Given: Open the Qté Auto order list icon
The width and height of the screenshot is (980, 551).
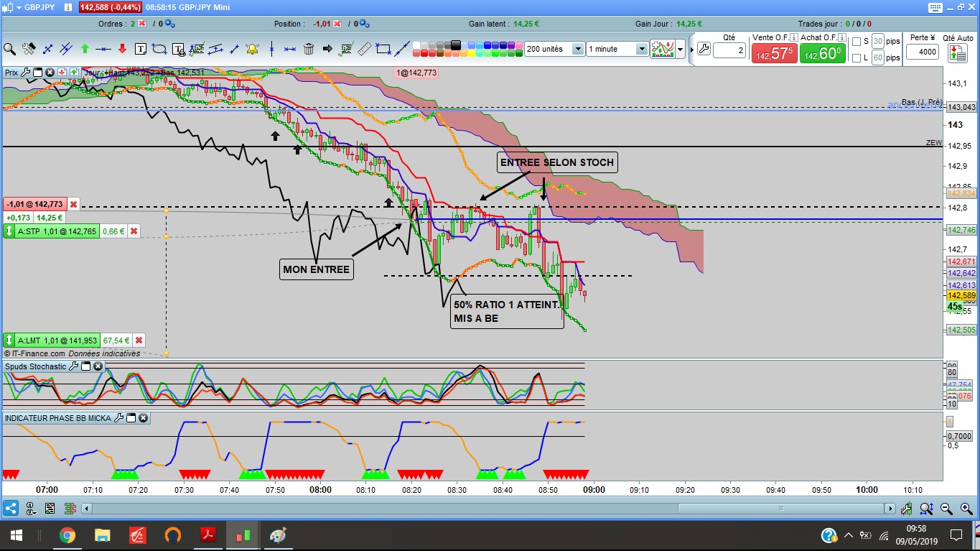Looking at the screenshot, I should [x=957, y=52].
